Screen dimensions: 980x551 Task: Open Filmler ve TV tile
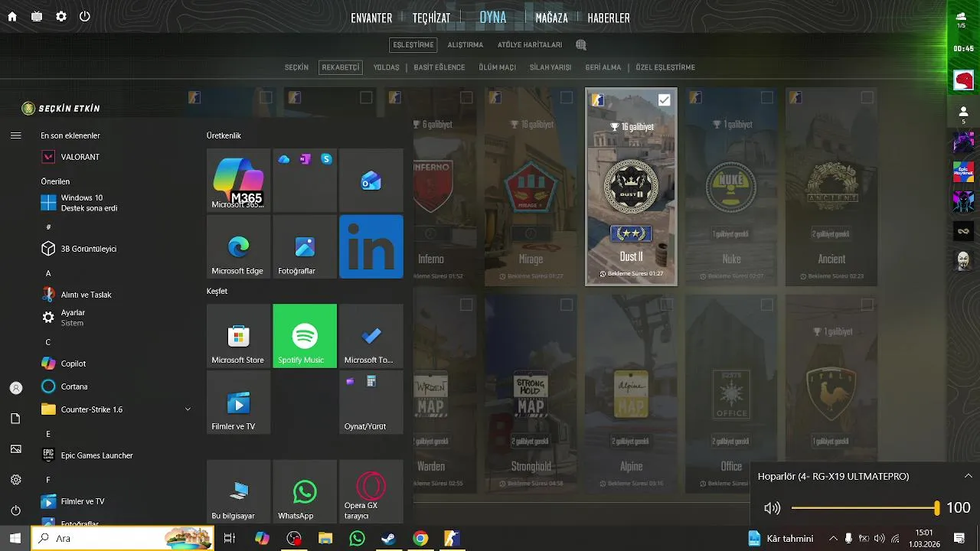238,403
